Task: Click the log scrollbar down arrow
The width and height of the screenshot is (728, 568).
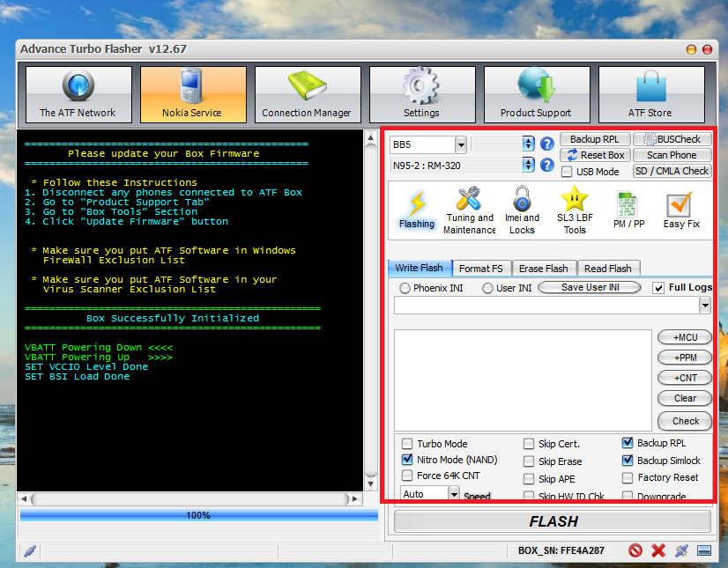Action: pos(370,484)
